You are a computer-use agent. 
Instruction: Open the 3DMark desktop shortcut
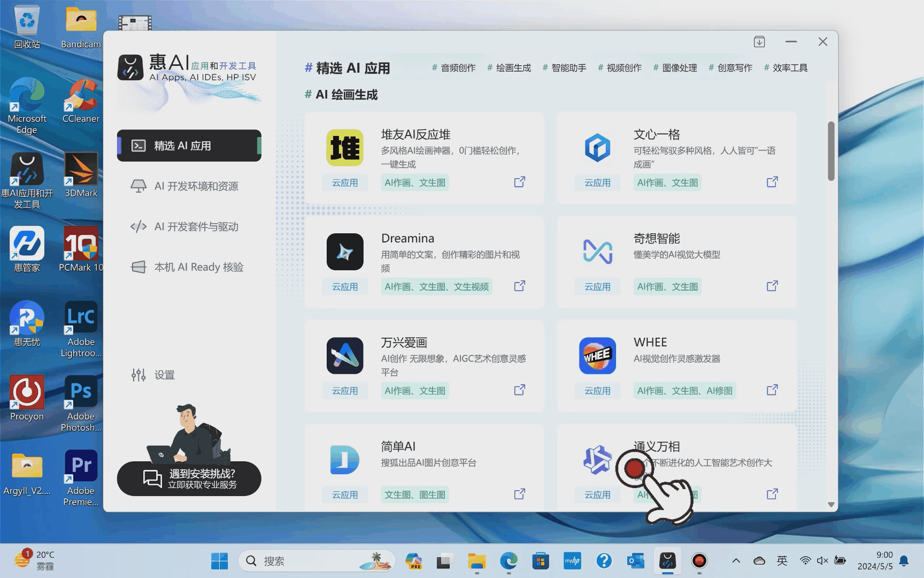point(81,176)
